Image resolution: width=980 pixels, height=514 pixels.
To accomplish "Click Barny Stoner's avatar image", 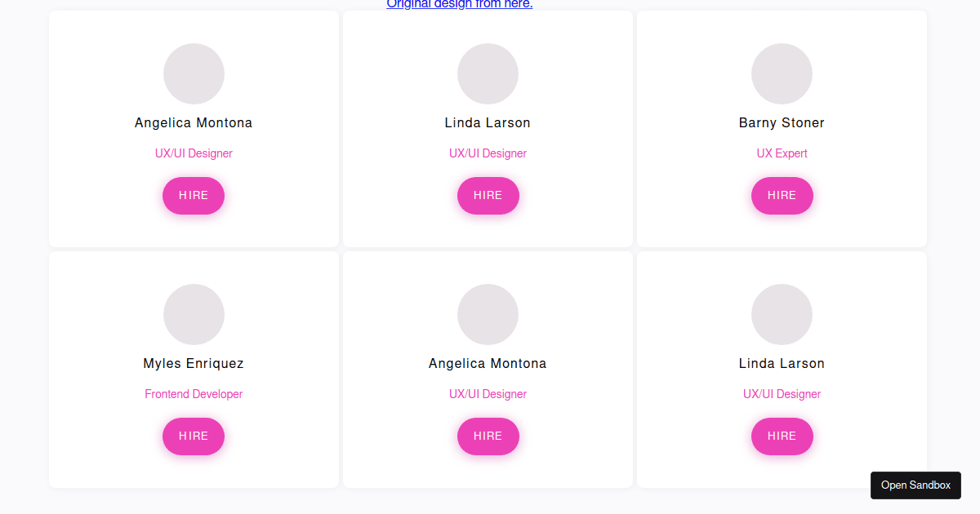I will [x=782, y=73].
